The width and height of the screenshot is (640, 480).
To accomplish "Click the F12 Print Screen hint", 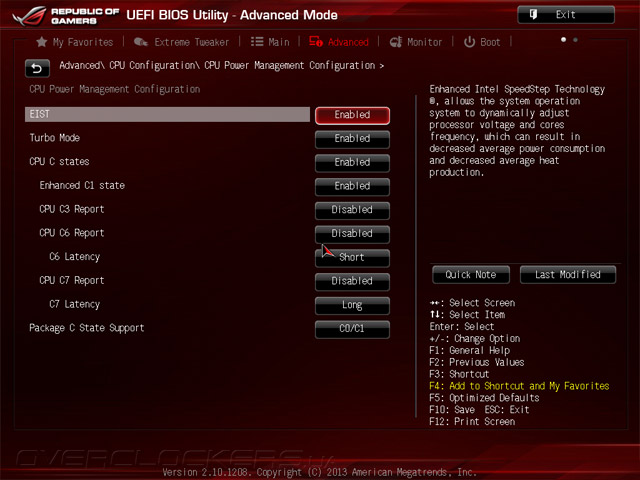I will [x=472, y=422].
